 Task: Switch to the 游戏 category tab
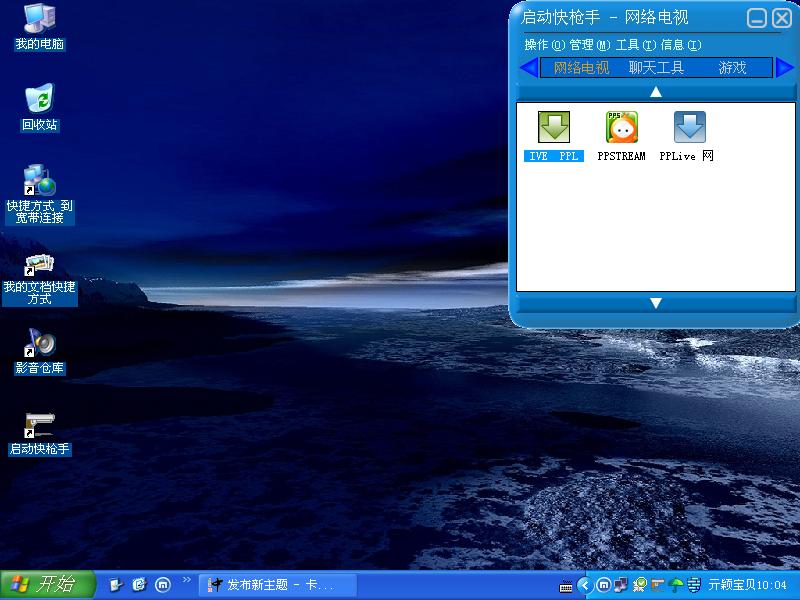[x=733, y=67]
